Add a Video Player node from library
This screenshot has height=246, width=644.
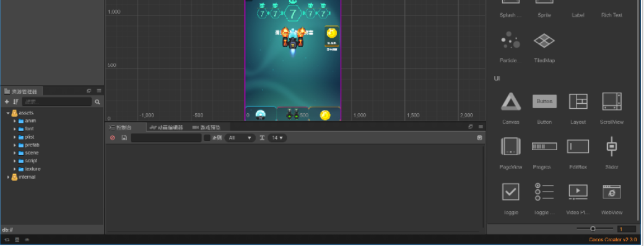click(x=578, y=192)
